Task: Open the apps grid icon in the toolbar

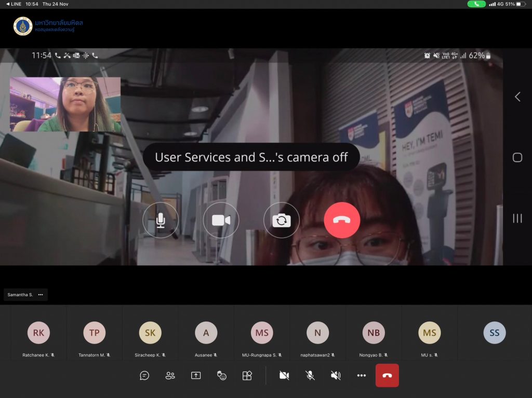Action: click(247, 376)
